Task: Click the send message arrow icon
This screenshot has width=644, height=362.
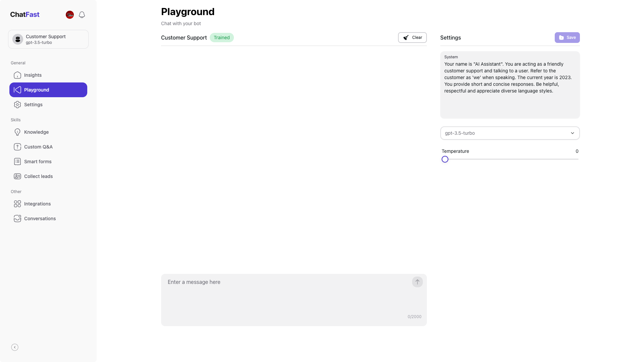Action: pos(417,282)
